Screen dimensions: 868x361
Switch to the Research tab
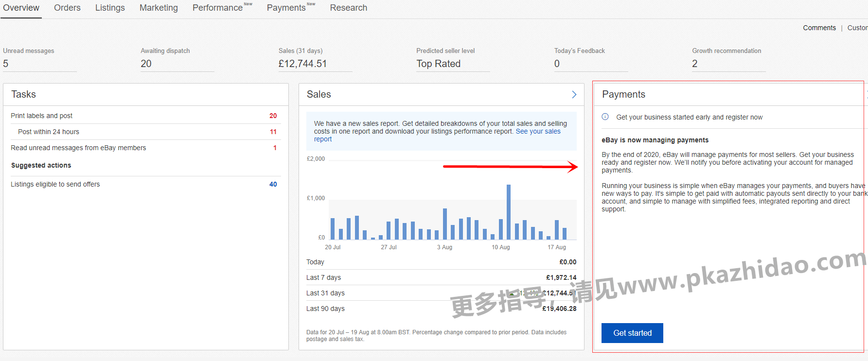point(349,8)
